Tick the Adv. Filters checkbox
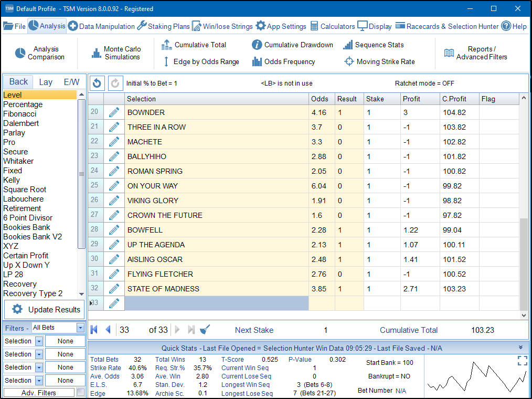 tap(80, 393)
